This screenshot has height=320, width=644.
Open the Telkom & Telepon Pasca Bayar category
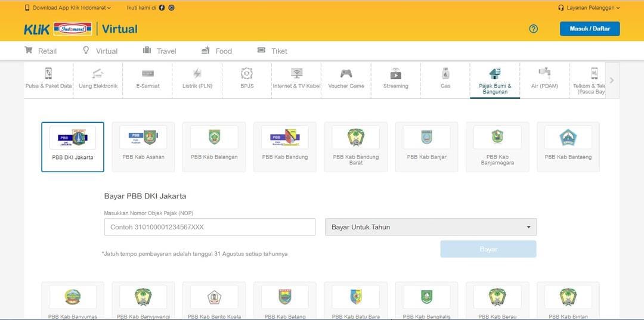[588, 80]
